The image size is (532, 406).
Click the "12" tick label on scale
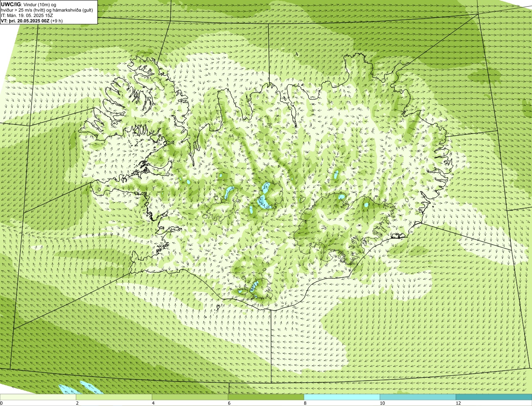point(458,403)
